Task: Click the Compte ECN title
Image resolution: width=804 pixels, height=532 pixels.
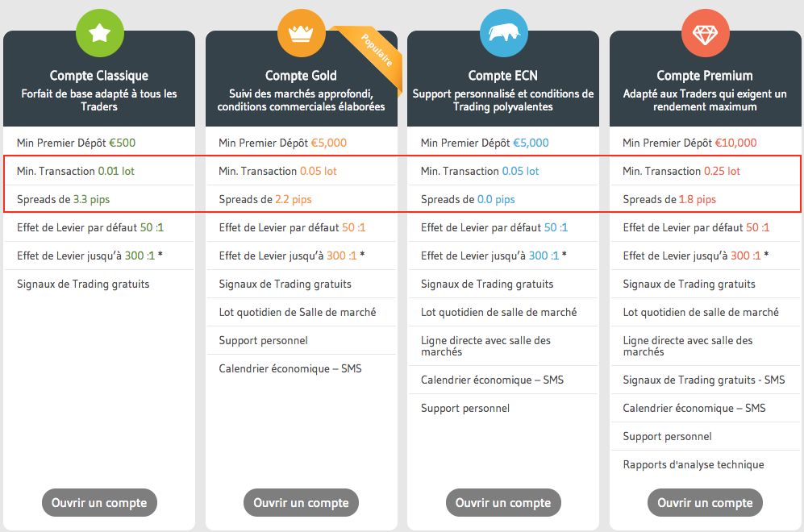Action: (503, 76)
